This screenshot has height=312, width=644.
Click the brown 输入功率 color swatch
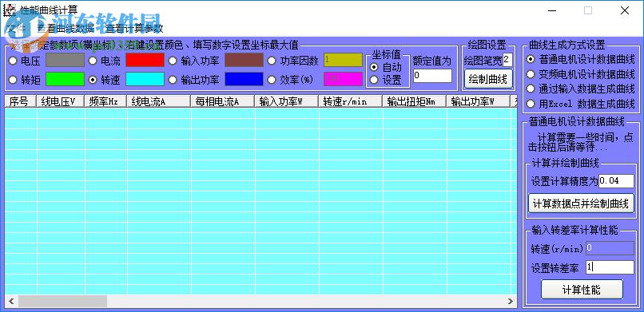pos(244,60)
